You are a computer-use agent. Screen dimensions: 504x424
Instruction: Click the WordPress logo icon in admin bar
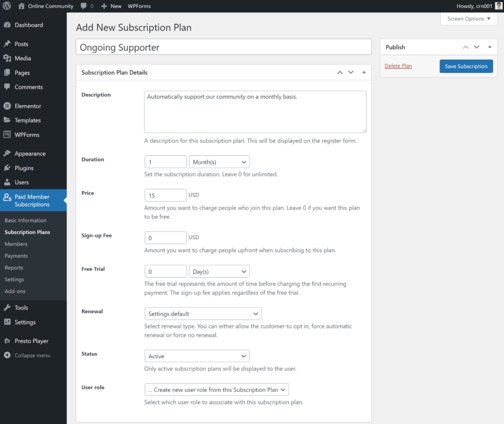point(7,6)
